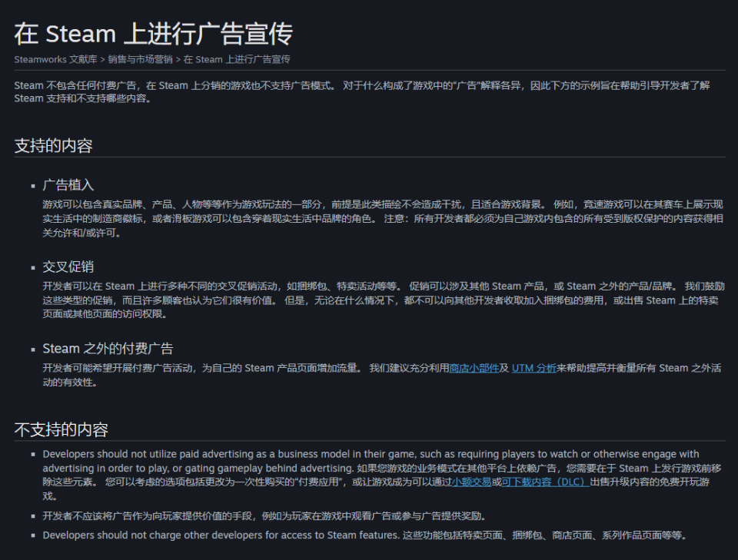Click the breadcrumb item 在 Steam 上进行广告宣传
Screen dimensions: 738x560
pos(237,60)
